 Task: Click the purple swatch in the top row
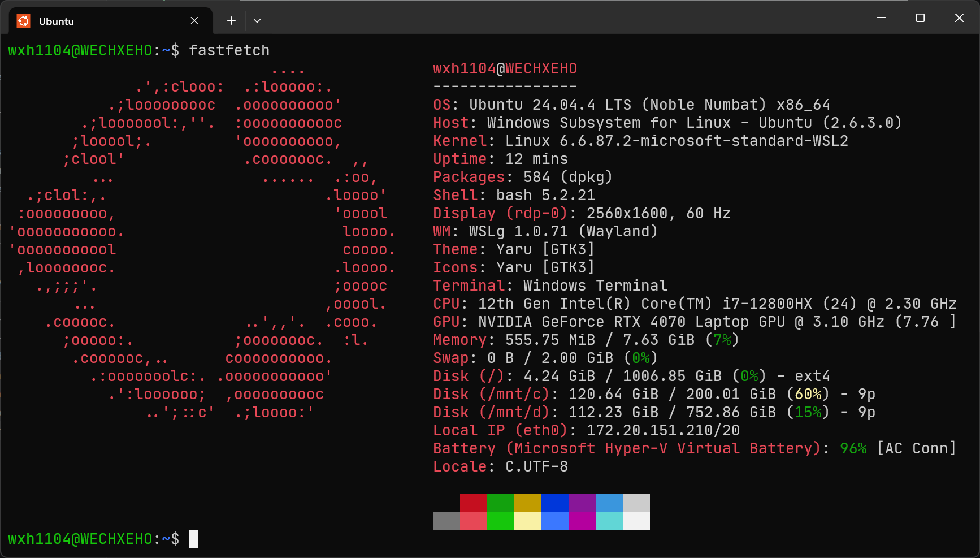pos(582,502)
